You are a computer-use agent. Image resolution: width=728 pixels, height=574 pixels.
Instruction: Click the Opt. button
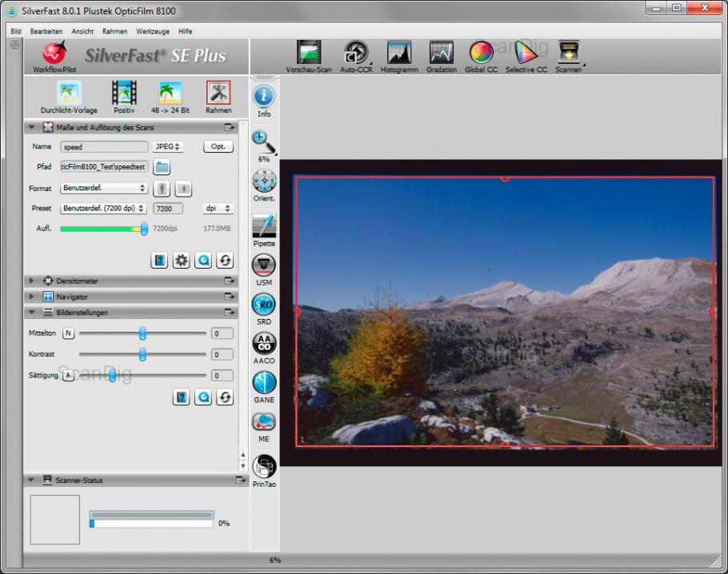[218, 147]
